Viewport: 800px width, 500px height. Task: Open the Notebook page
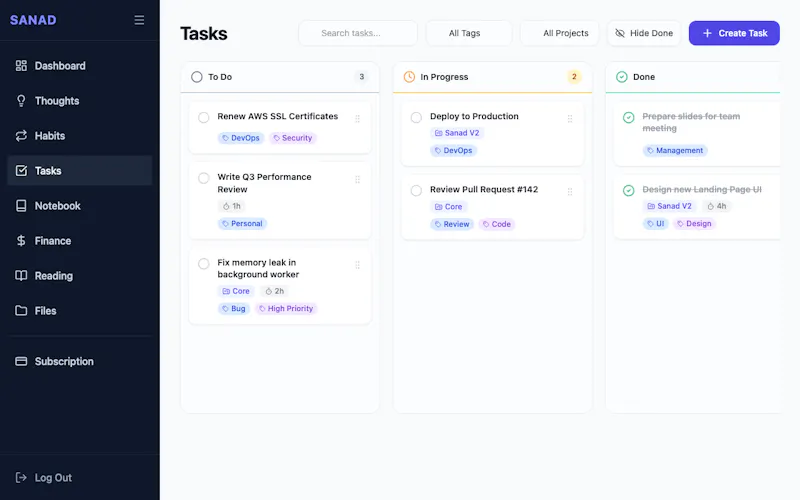click(80, 206)
